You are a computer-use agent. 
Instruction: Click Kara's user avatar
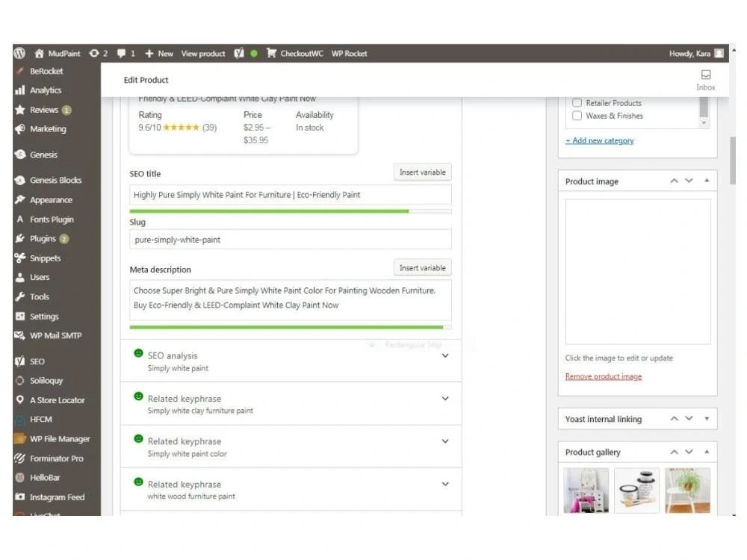tap(719, 53)
